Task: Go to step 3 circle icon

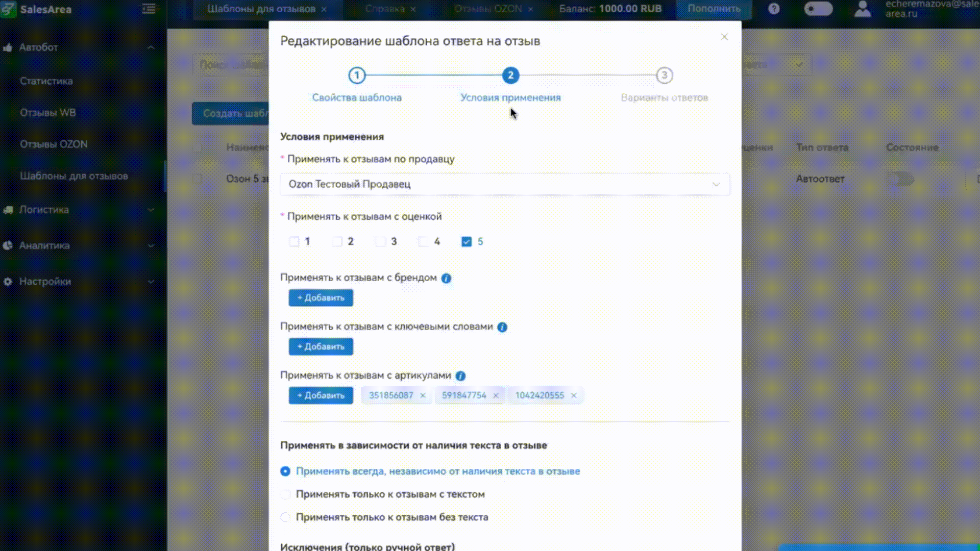Action: pos(664,76)
